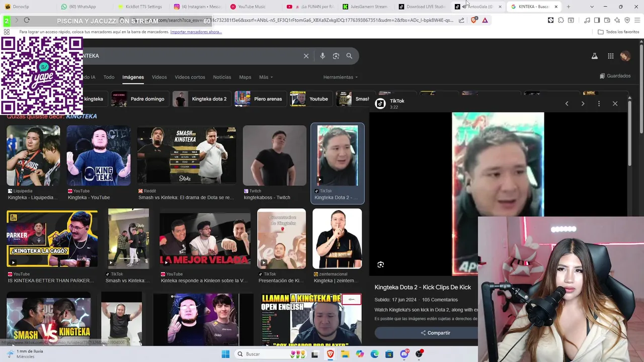Reload the page in Brave

point(27,20)
